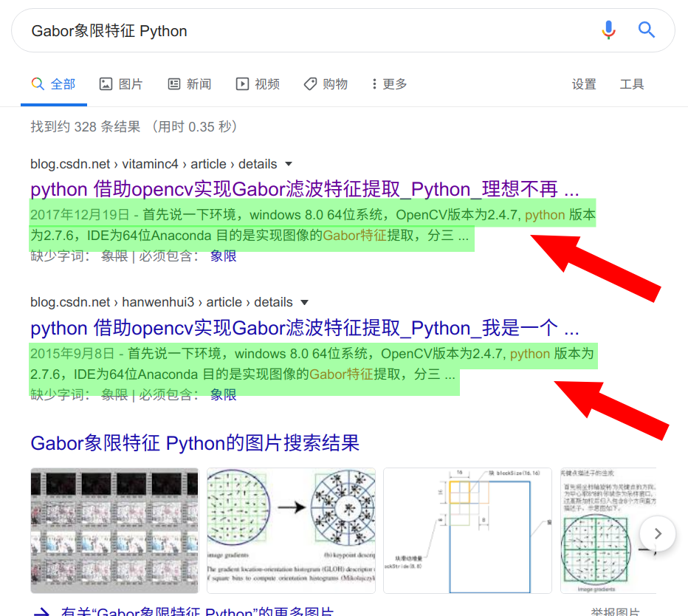Click the microphone voice search icon
Image resolution: width=688 pixels, height=616 pixels.
pyautogui.click(x=608, y=30)
